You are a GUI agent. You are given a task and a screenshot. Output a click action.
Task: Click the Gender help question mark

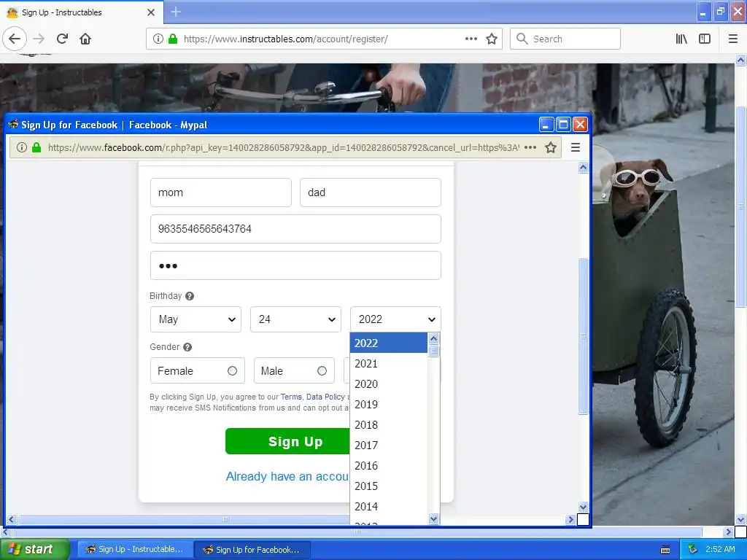187,347
